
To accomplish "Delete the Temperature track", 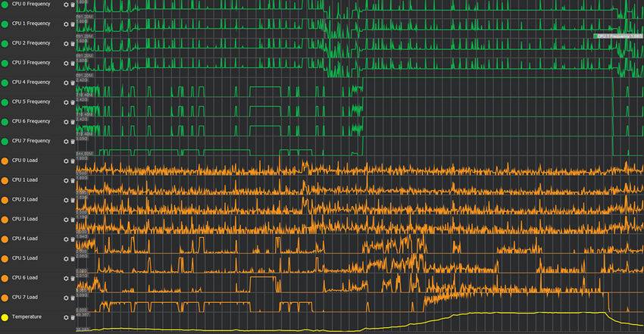I will [x=72, y=317].
